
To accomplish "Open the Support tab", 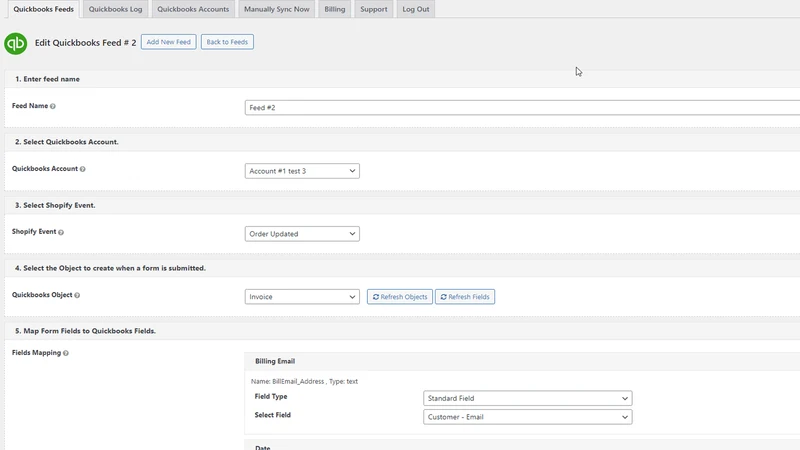I will click(373, 9).
